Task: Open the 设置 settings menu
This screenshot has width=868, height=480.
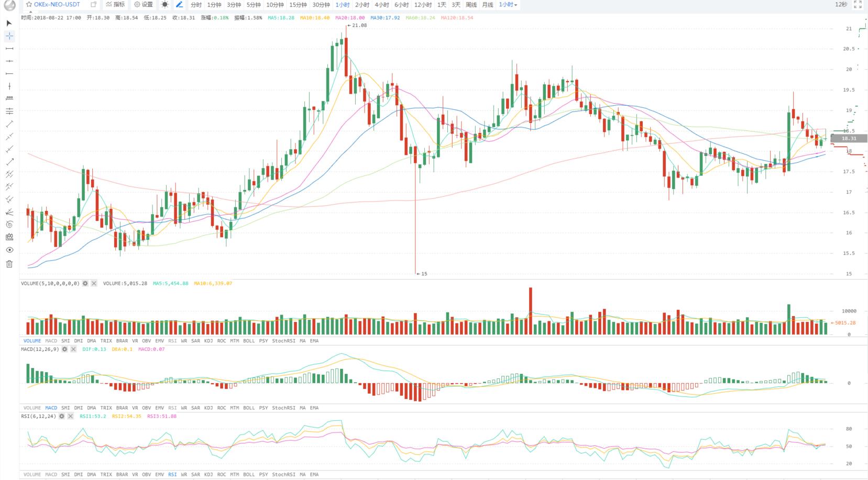Action: pos(144,5)
